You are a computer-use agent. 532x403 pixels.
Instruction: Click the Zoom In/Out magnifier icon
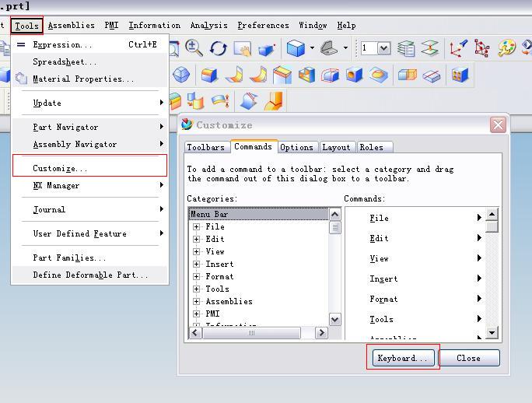[x=194, y=48]
